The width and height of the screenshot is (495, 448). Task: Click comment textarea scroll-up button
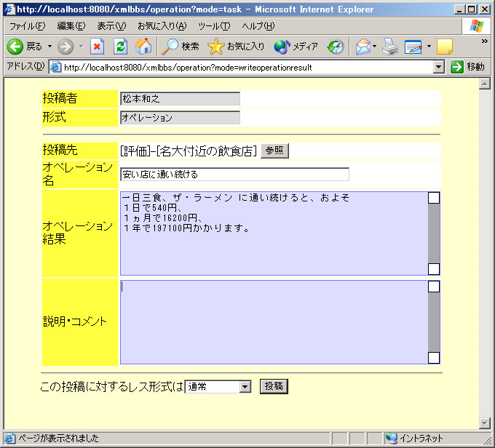tap(434, 287)
